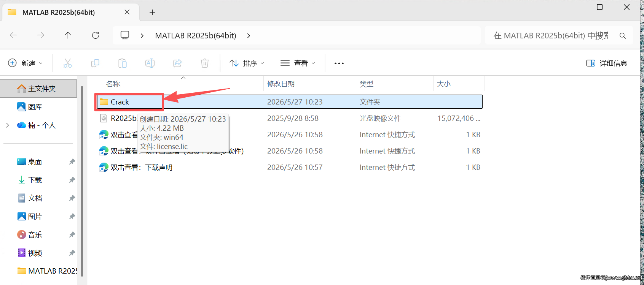The image size is (644, 285).
Task: Click the Copy icon in toolbar
Action: click(95, 63)
